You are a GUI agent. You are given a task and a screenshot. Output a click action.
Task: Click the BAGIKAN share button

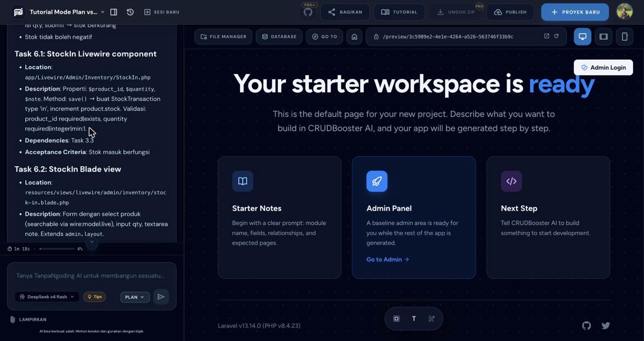point(345,12)
